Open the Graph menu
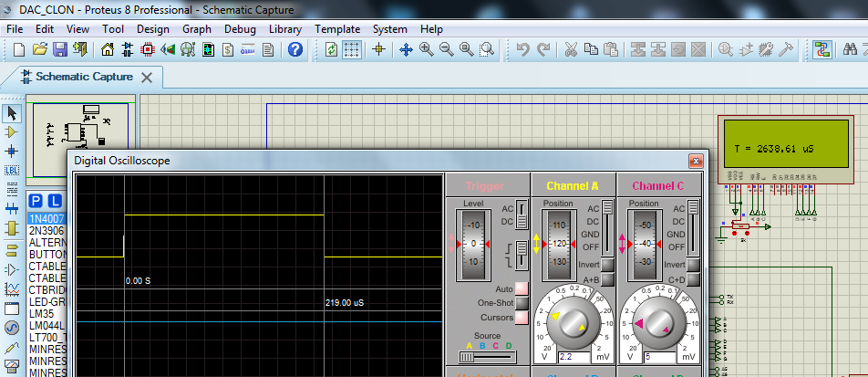 (197, 29)
